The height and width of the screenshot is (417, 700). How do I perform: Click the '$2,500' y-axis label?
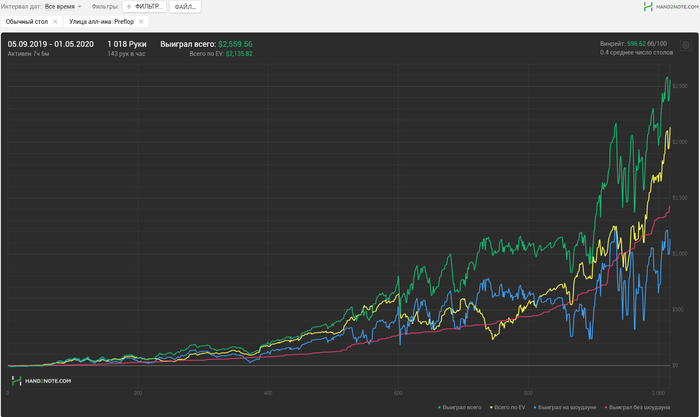point(680,86)
